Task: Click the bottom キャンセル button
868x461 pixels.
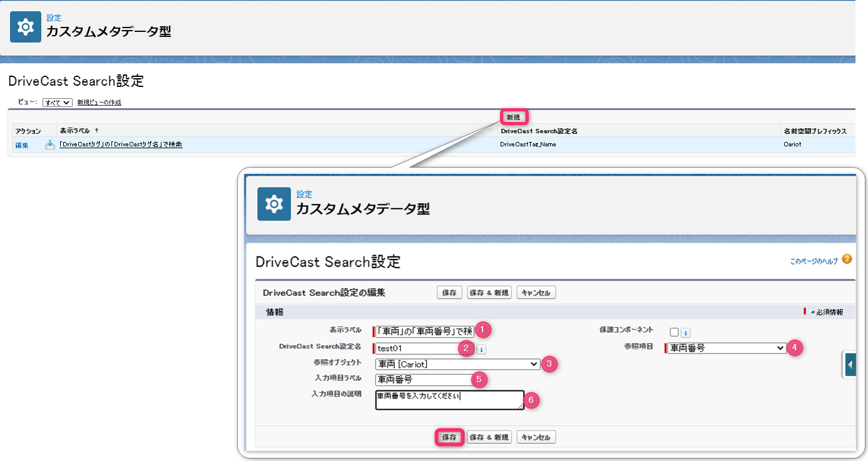Action: point(536,437)
